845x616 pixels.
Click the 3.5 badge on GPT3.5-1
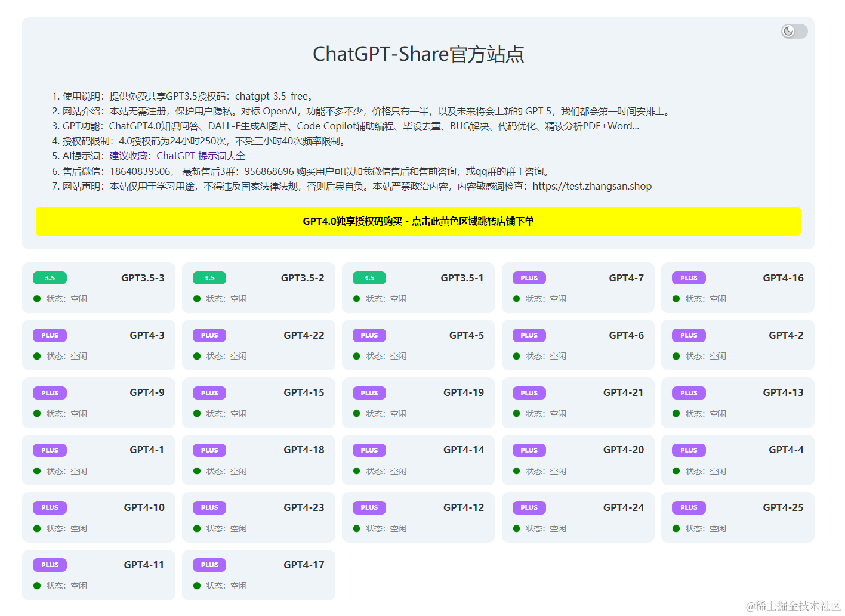click(369, 278)
